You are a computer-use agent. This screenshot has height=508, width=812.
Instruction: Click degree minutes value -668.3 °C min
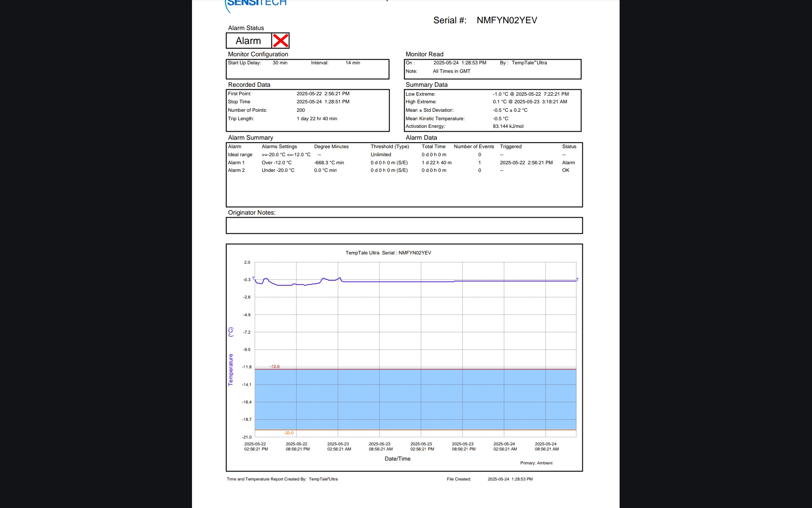tap(329, 163)
